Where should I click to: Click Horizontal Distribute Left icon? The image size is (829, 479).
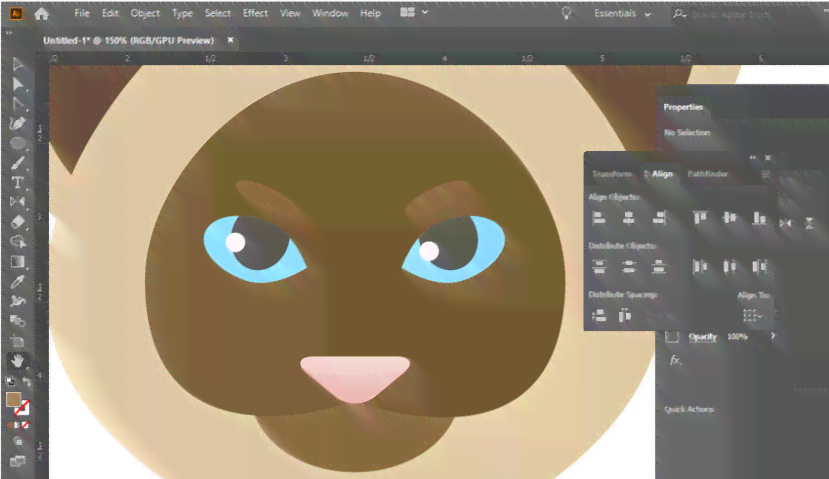(x=700, y=267)
